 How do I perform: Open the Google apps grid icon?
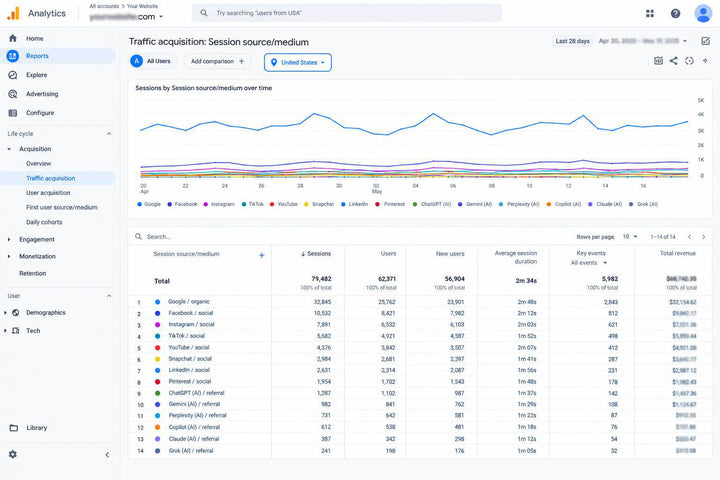coord(649,13)
